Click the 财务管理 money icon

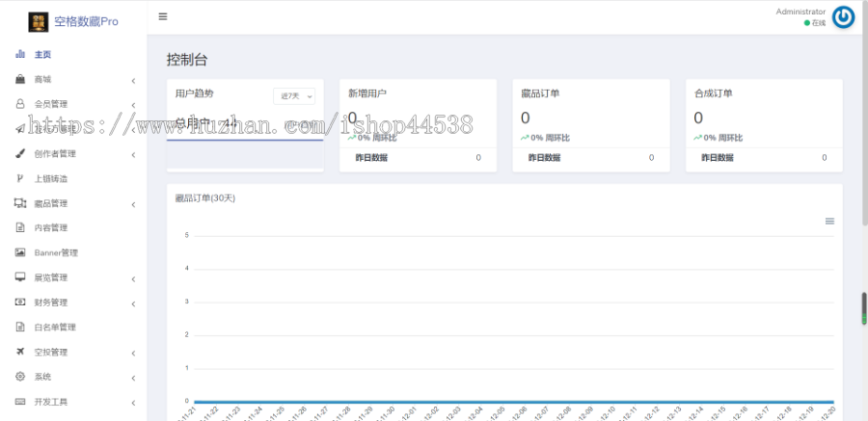[20, 303]
